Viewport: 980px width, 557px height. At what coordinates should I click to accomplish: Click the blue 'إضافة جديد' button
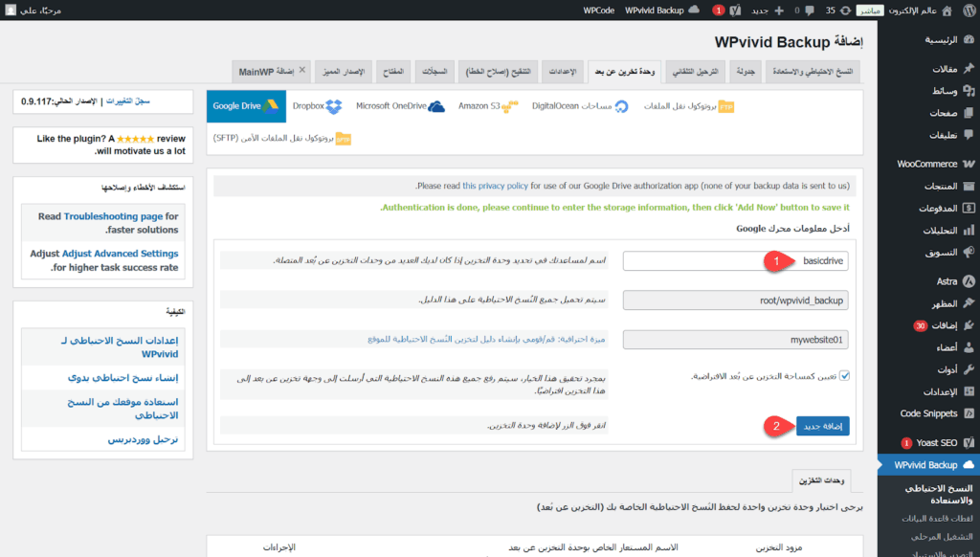pos(822,426)
